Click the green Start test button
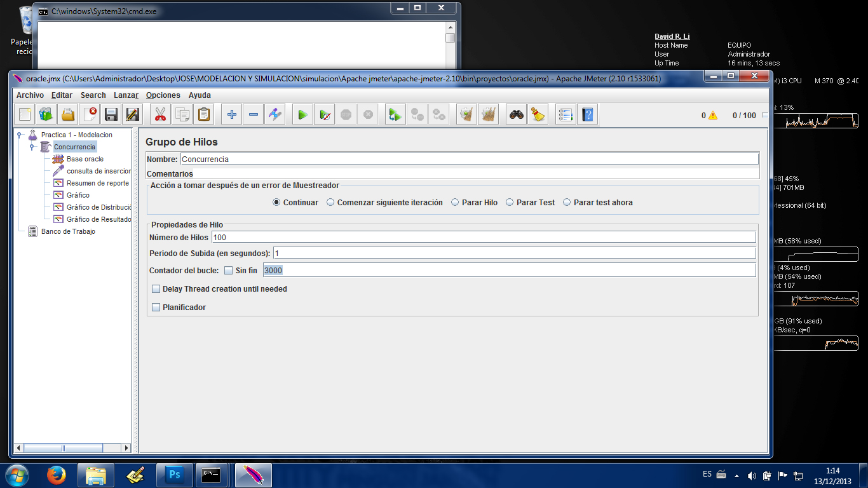 coord(303,115)
